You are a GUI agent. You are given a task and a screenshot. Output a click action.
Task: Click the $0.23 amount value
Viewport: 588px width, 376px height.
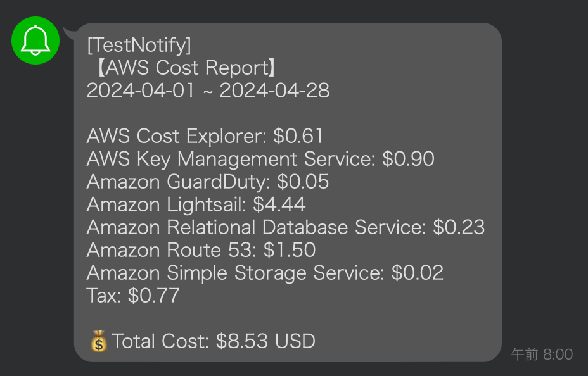(459, 227)
